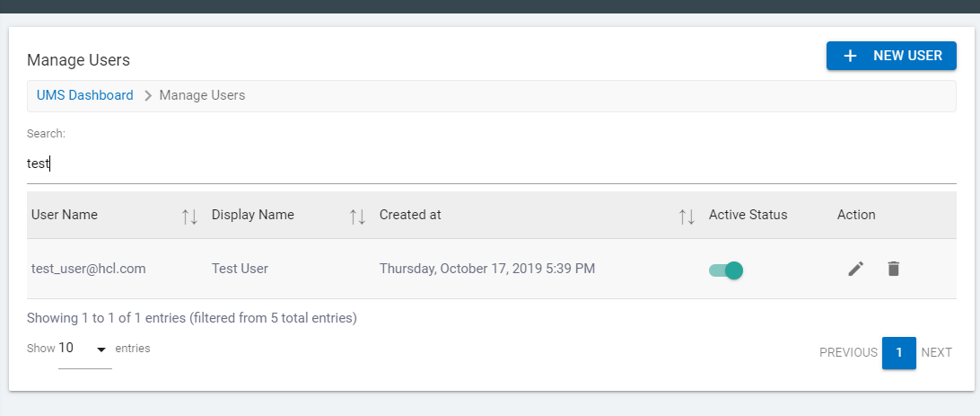Click the Created at column header
980x416 pixels.
[410, 215]
